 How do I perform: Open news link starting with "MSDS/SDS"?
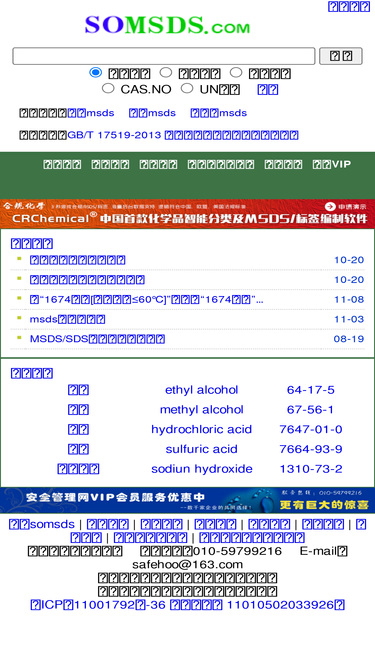(97, 339)
